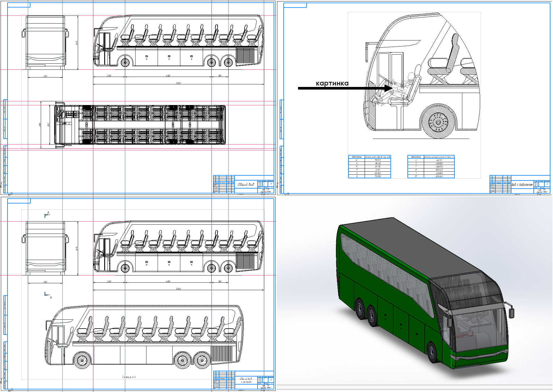Click the table cell '80-160'

(378, 173)
